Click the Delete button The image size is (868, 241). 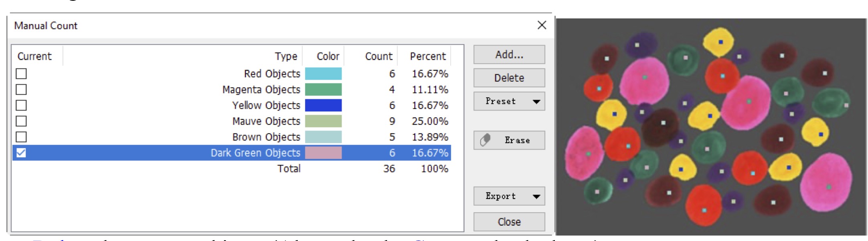[x=509, y=78]
